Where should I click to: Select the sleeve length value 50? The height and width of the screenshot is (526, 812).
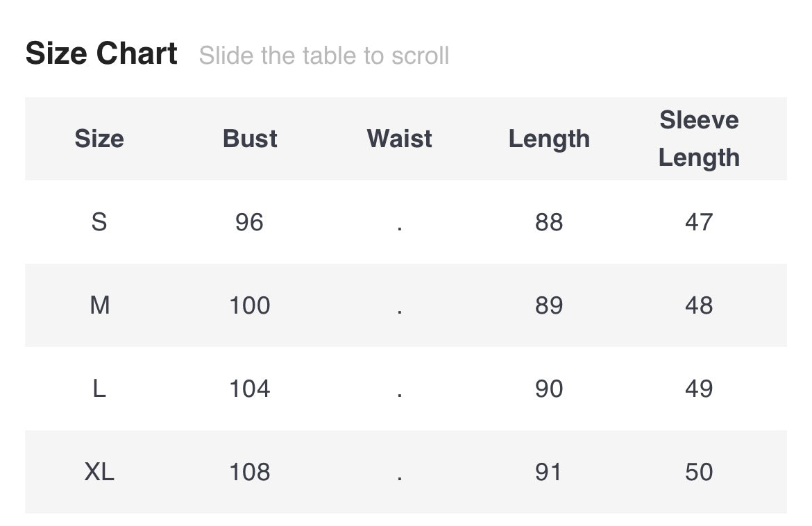tap(699, 472)
